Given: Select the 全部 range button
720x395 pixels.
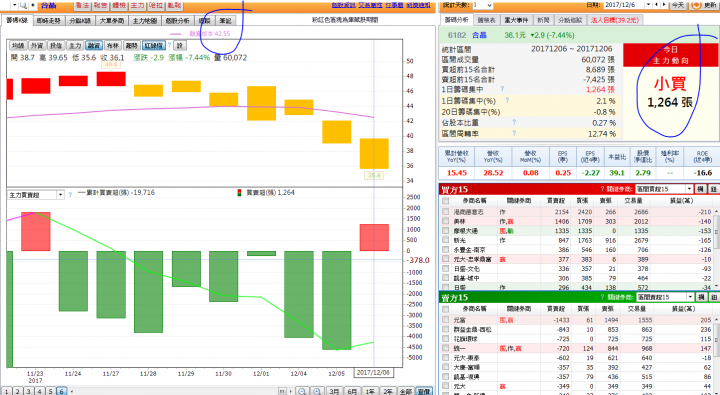Looking at the screenshot, I should coord(406,391).
